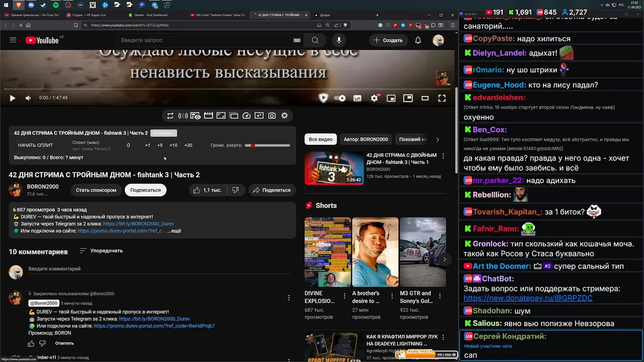Open enhancer toolbar settings gear
The height and width of the screenshot is (362, 644).
[285, 116]
